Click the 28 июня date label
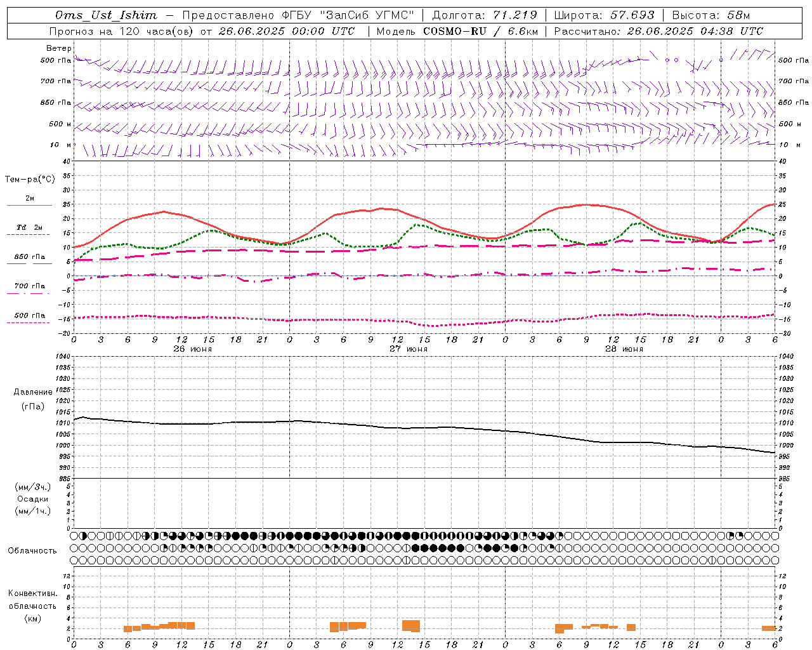Image resolution: width=812 pixels, height=650 pixels. point(624,349)
